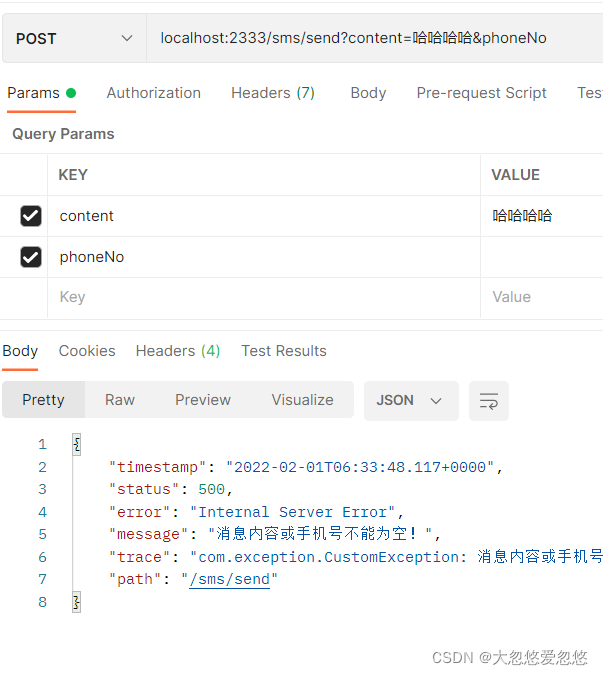Open the request Body tab

[x=368, y=93]
